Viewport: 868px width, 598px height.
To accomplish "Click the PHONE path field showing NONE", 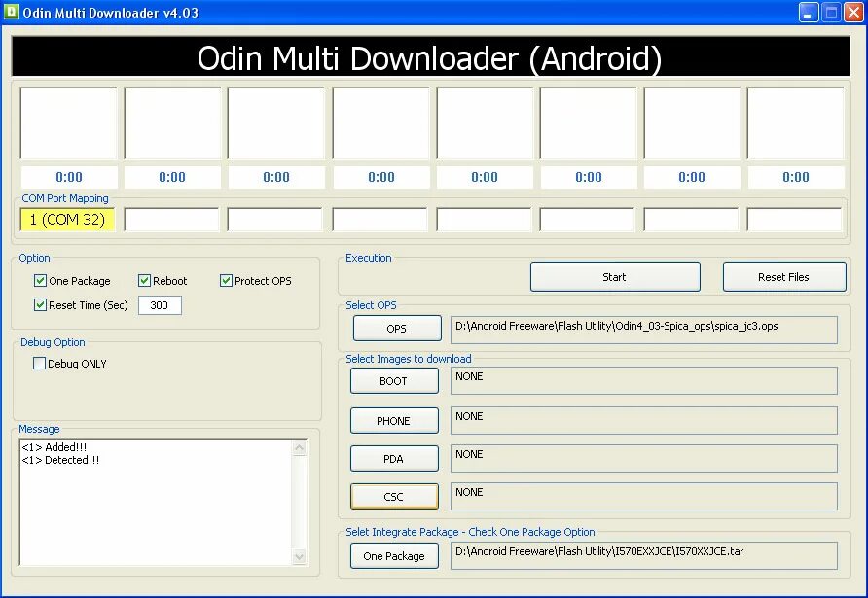I will point(644,420).
